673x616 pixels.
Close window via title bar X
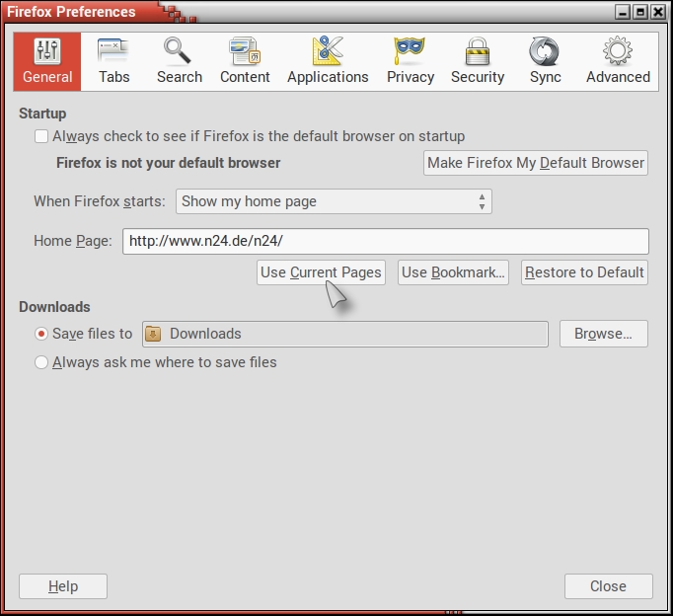point(658,12)
